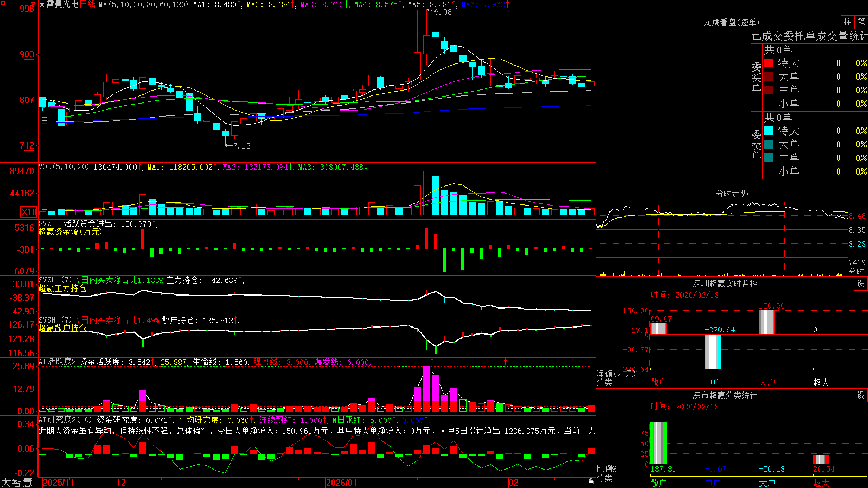Click the SVSH (7) indicator name
The width and height of the screenshot is (868, 488).
coord(55,320)
